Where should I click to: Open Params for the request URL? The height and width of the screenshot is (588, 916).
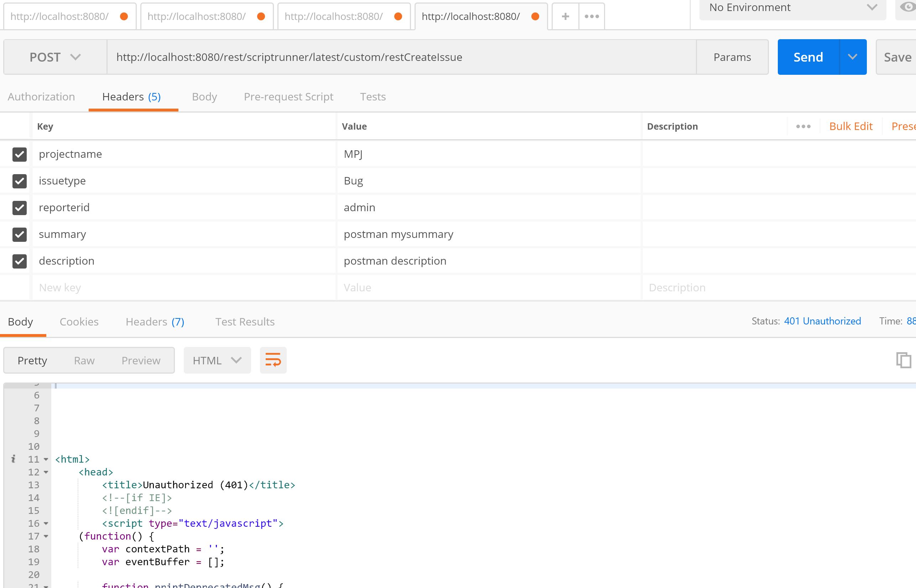[x=732, y=57]
